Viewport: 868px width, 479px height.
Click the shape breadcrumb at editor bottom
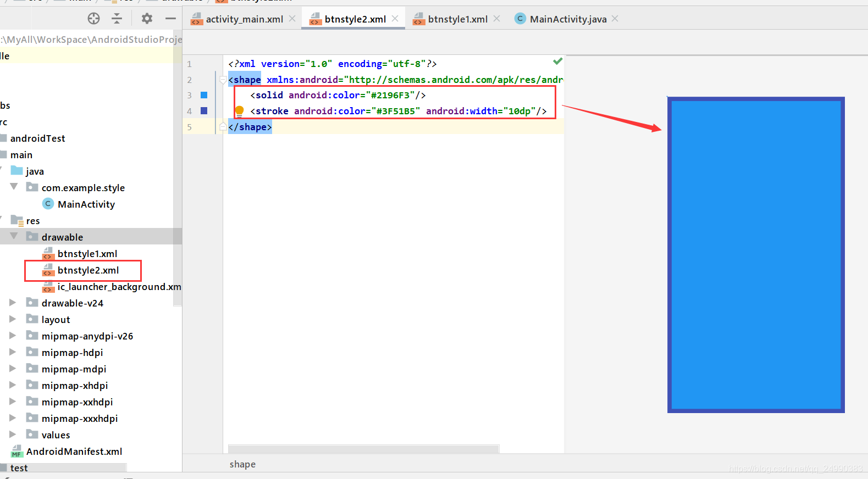pyautogui.click(x=242, y=464)
